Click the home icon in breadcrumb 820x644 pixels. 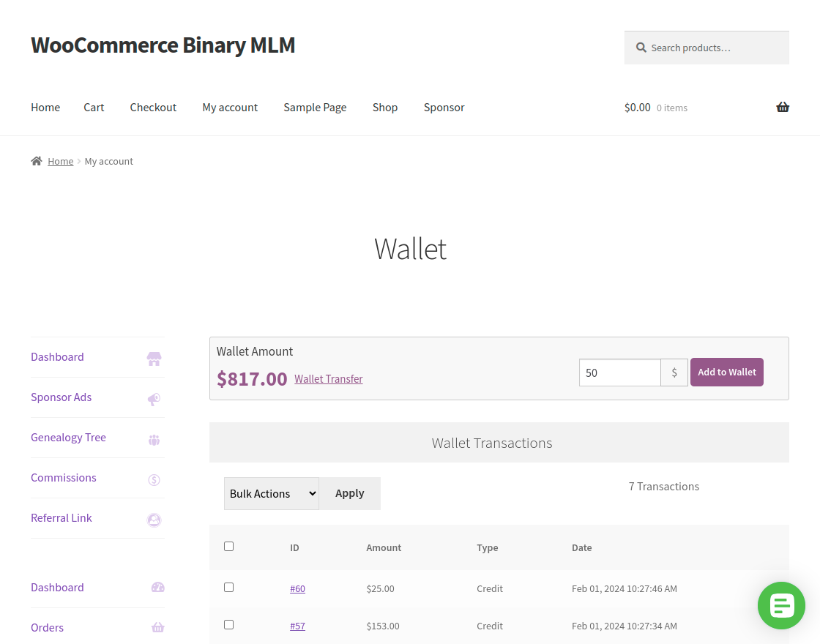[x=36, y=160]
